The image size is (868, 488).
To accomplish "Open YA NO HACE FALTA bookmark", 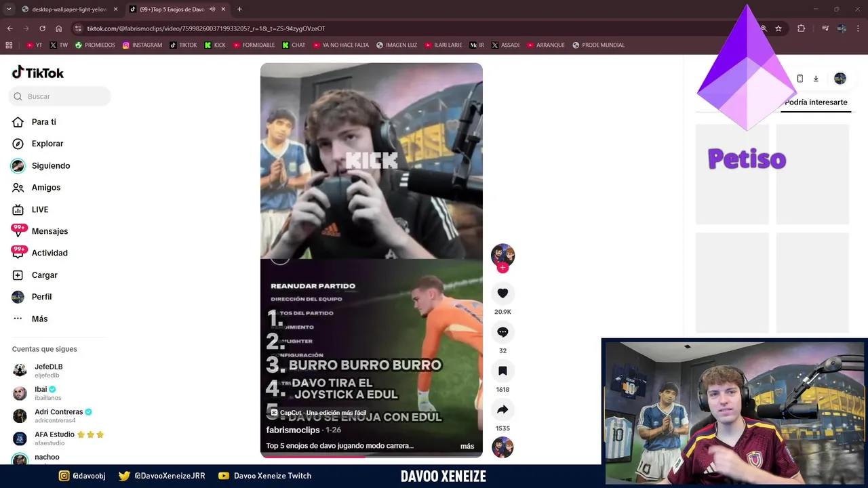I will pyautogui.click(x=340, y=45).
